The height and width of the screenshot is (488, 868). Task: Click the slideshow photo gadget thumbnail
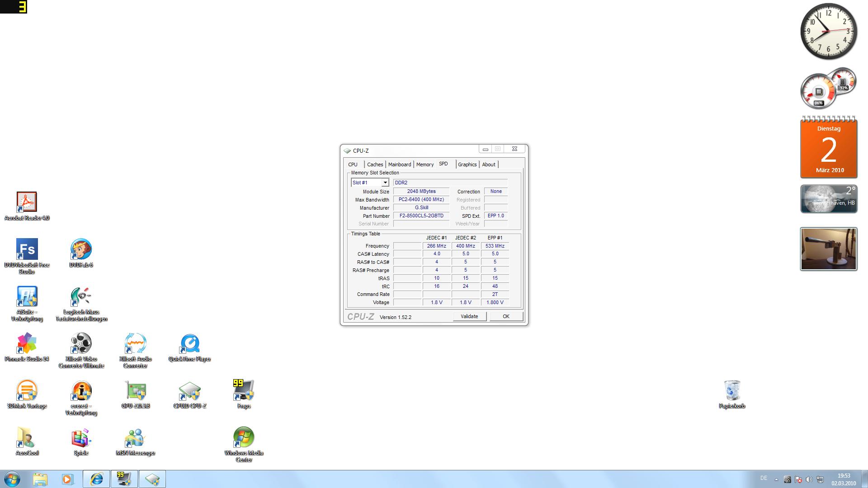[x=828, y=249]
